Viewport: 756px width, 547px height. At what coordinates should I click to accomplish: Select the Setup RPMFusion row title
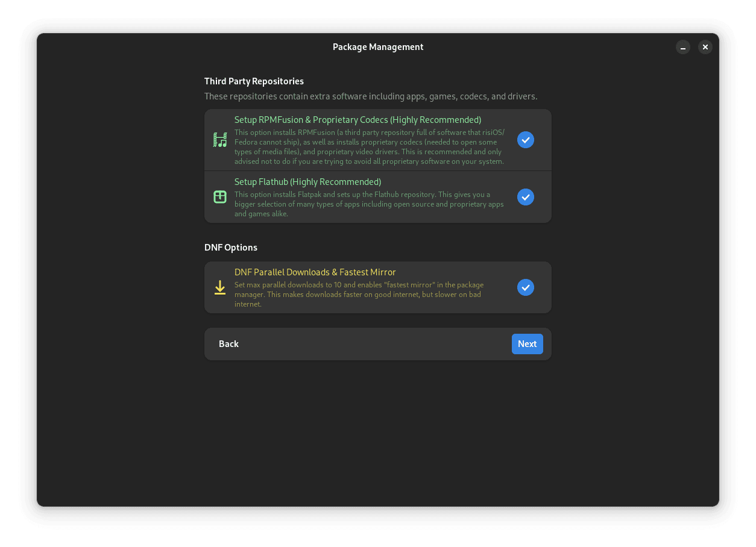[358, 120]
